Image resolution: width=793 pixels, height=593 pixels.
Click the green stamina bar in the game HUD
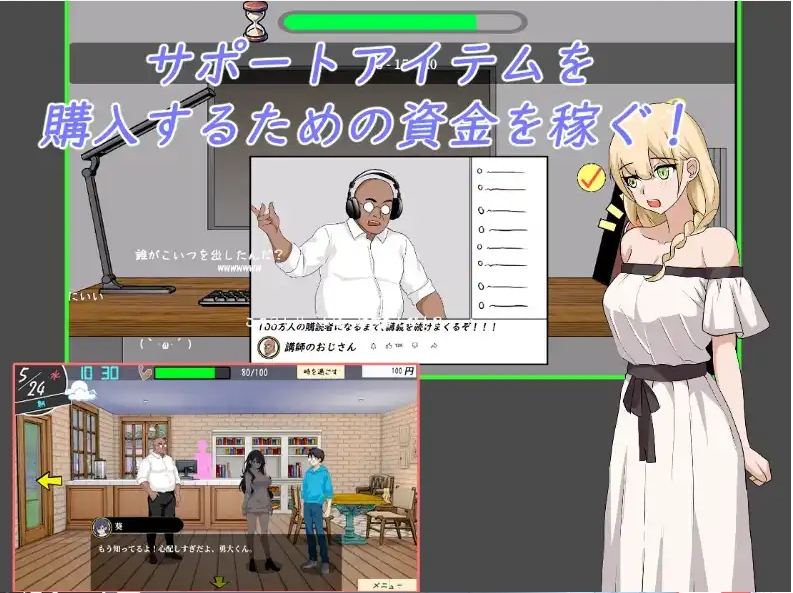click(x=186, y=373)
